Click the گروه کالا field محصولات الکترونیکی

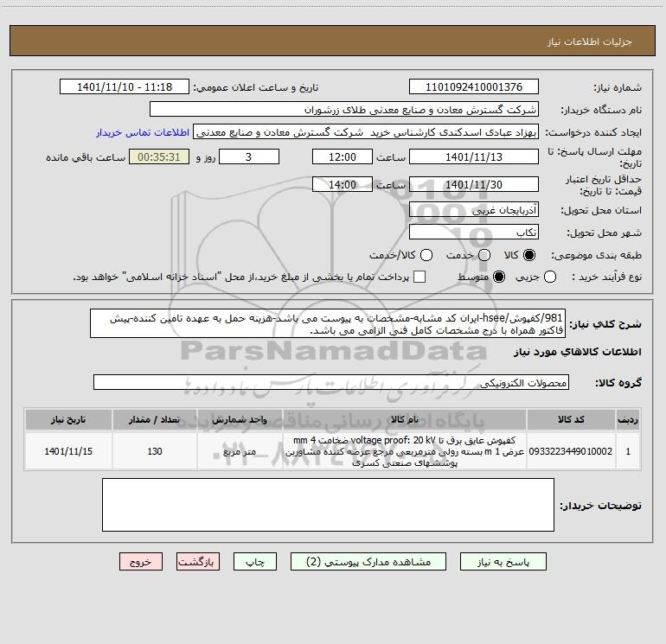click(x=331, y=382)
